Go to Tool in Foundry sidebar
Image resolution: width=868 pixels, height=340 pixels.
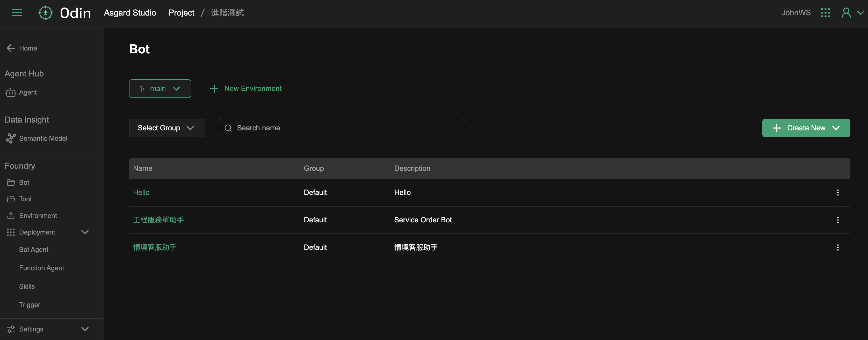tap(25, 199)
